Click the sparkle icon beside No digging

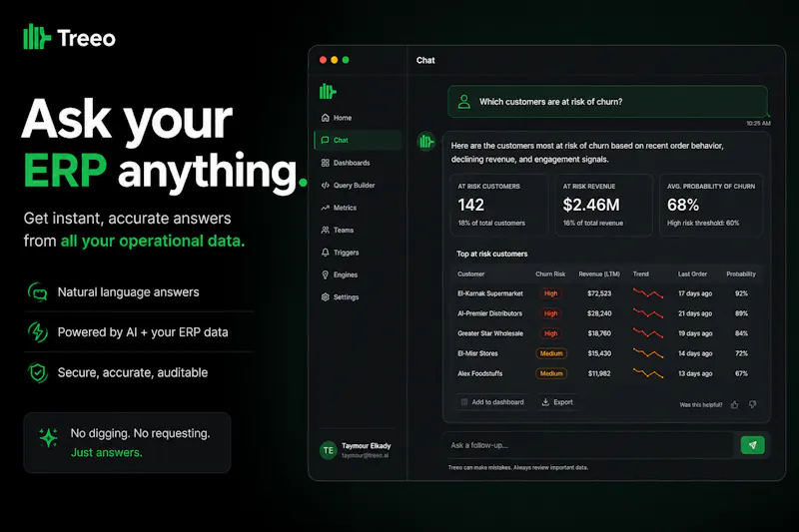[x=48, y=438]
